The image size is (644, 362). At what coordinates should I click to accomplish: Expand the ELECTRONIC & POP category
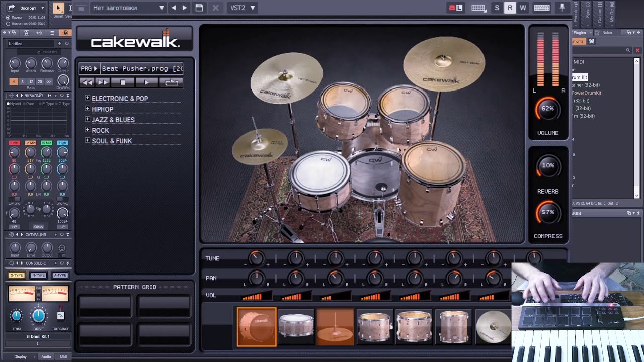88,98
